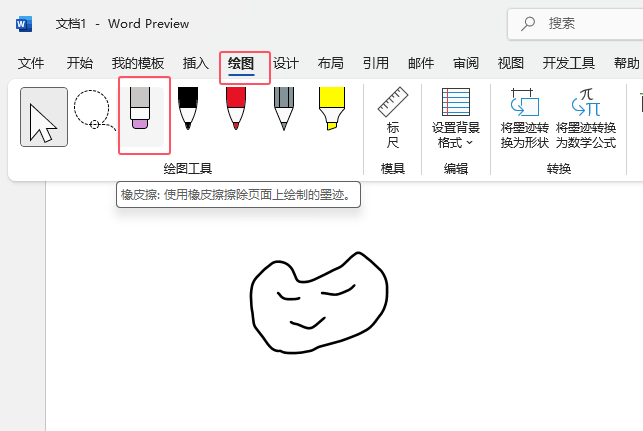Screen dimensions: 643x431
Task: Open 设置背景格式 dropdown
Action: 456,118
